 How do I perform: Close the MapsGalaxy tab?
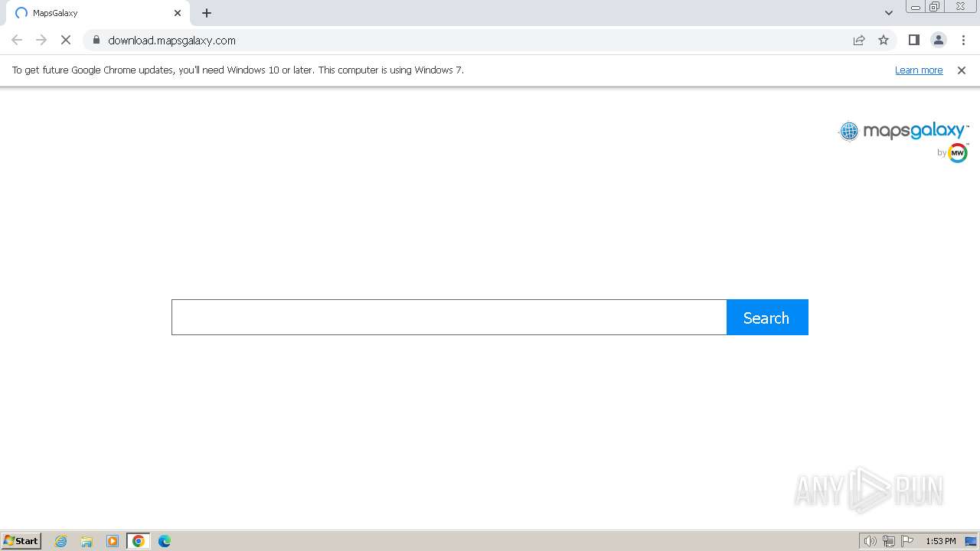click(178, 13)
